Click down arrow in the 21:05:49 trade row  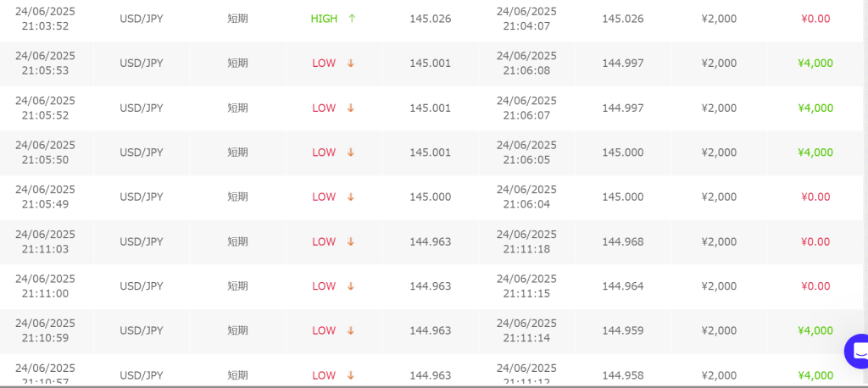(350, 197)
